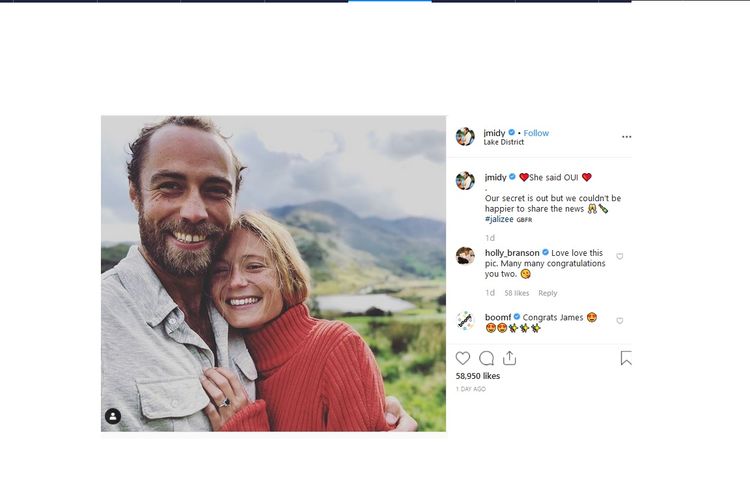The width and height of the screenshot is (750, 500).
Task: Like boomf's comment
Action: [620, 321]
